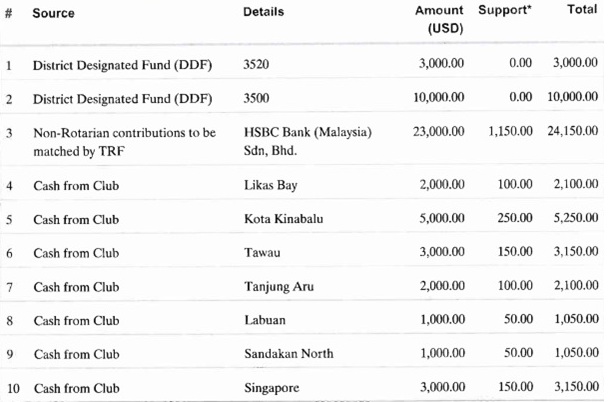Click the Non-Rotarian contributions source cell
The image size is (614, 402).
[123, 140]
